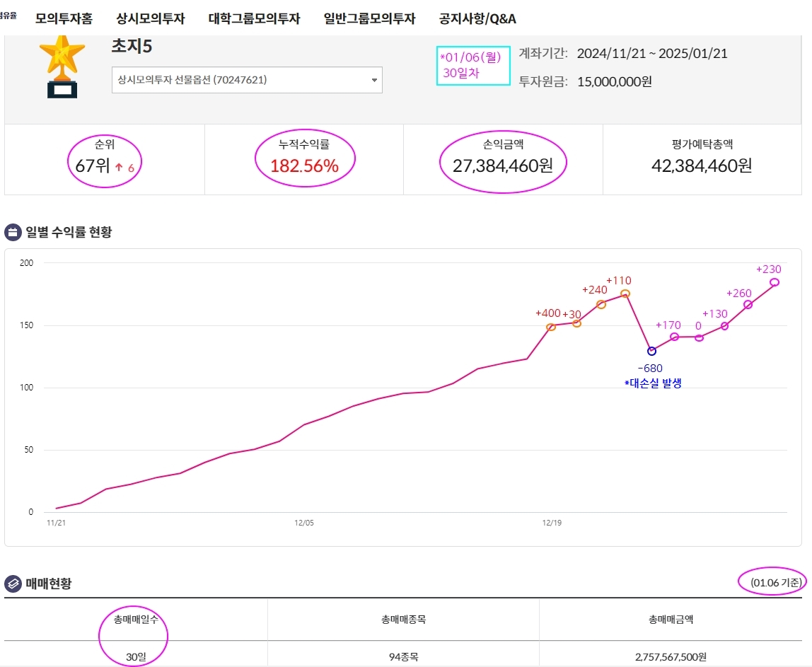Click the 12/19 chart axis date
This screenshot has height=667, width=812.
click(x=552, y=523)
